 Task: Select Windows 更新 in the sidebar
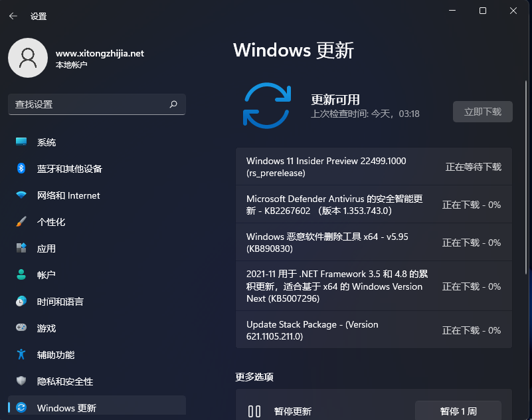tap(97, 405)
